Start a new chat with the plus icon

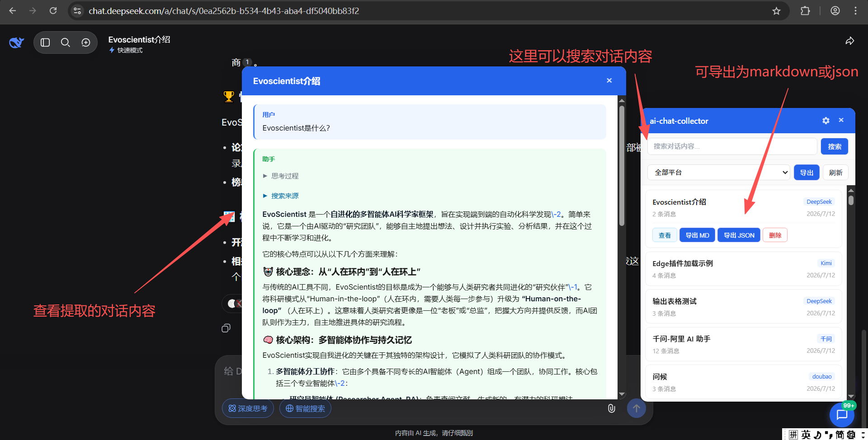(x=86, y=42)
